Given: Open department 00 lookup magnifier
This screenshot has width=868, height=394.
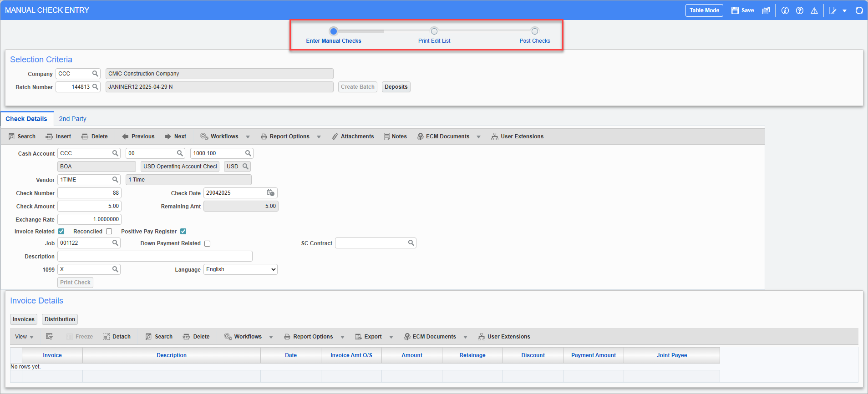Looking at the screenshot, I should coord(180,153).
